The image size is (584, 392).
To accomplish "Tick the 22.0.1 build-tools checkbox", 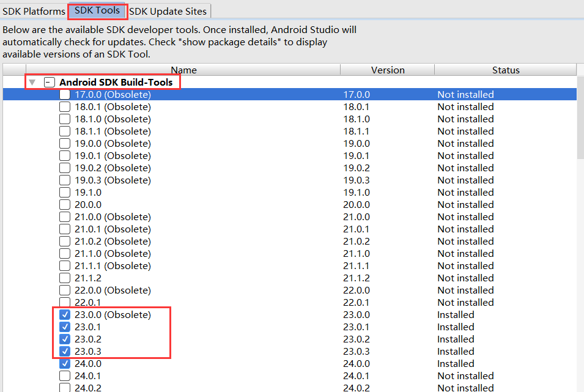I will (65, 302).
